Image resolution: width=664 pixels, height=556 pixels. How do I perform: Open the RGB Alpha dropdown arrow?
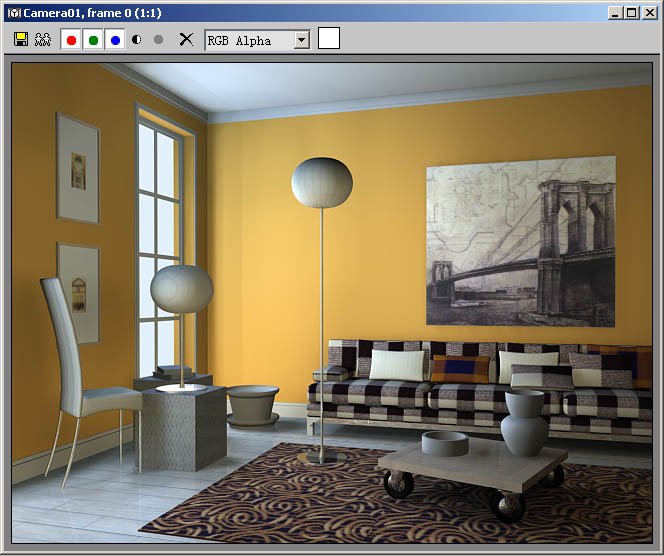pos(302,40)
